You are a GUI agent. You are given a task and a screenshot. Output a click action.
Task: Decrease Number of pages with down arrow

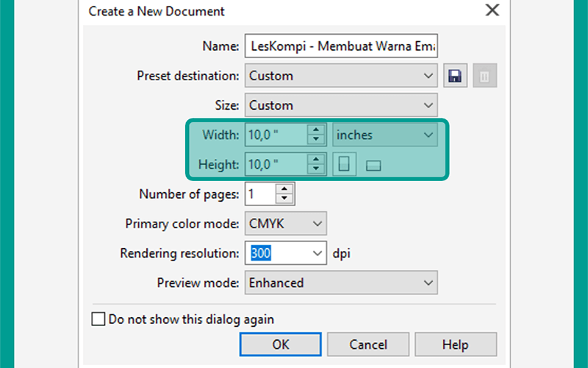(284, 198)
